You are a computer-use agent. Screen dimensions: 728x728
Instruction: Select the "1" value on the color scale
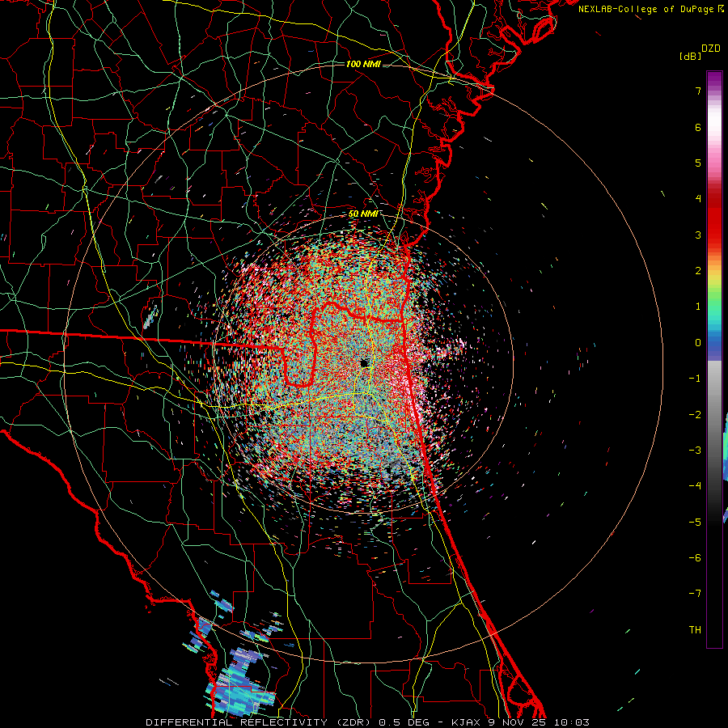[x=698, y=307]
